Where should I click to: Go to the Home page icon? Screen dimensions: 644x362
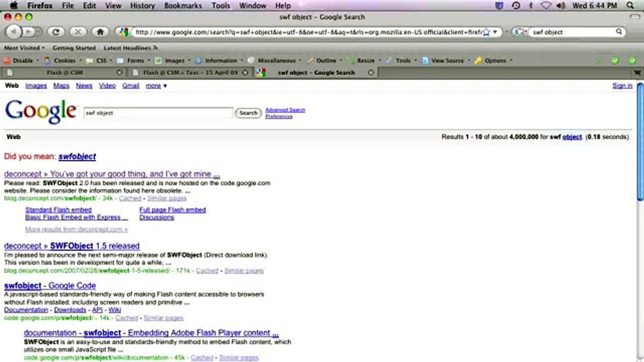tap(100, 32)
